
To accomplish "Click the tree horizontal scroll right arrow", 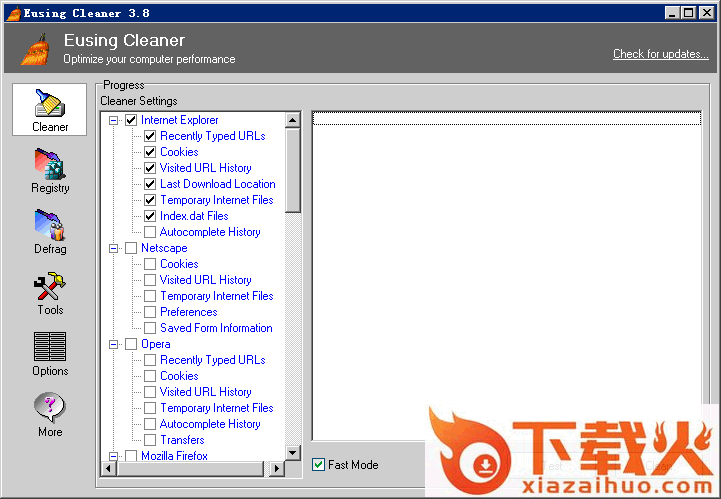I will point(276,469).
